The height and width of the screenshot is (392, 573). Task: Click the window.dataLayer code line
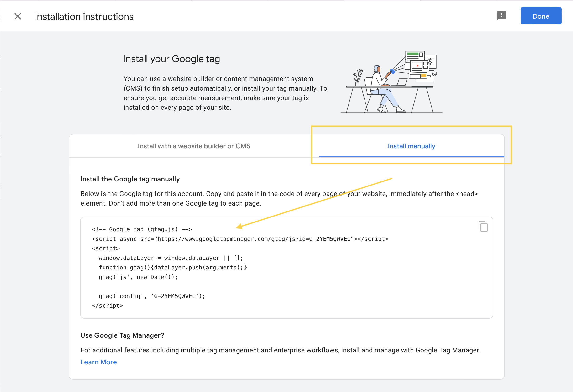pos(171,258)
